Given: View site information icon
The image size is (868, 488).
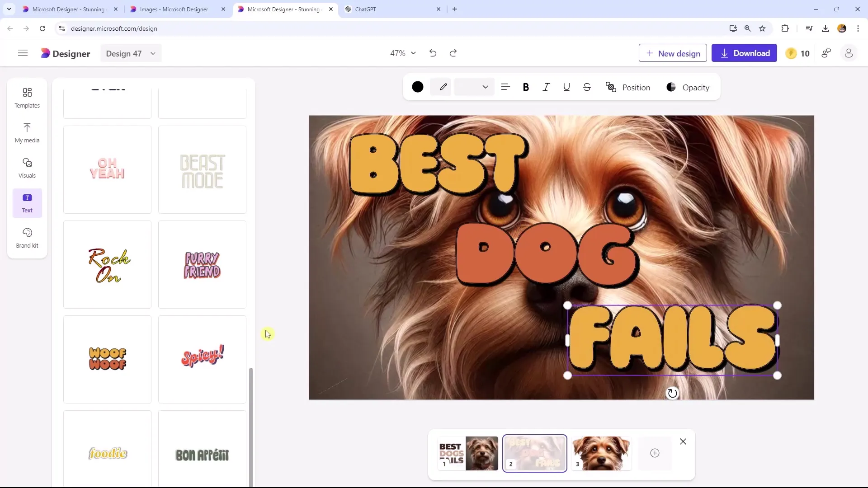Looking at the screenshot, I should click(62, 28).
